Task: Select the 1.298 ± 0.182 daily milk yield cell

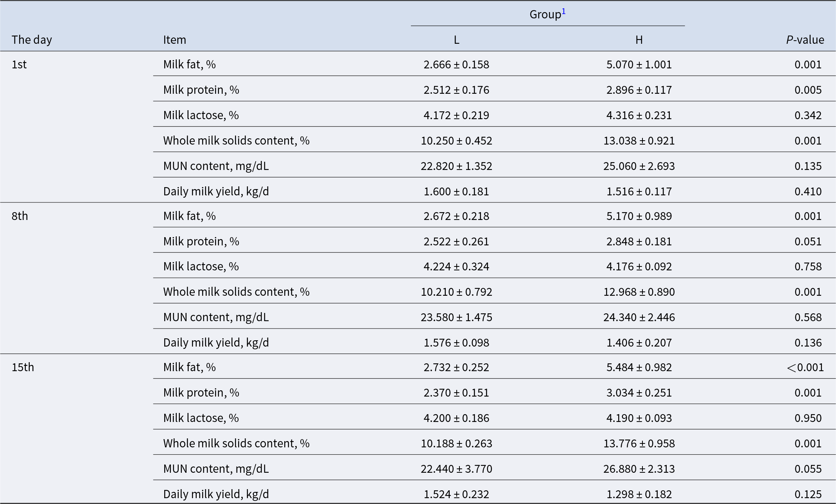Action: click(639, 494)
